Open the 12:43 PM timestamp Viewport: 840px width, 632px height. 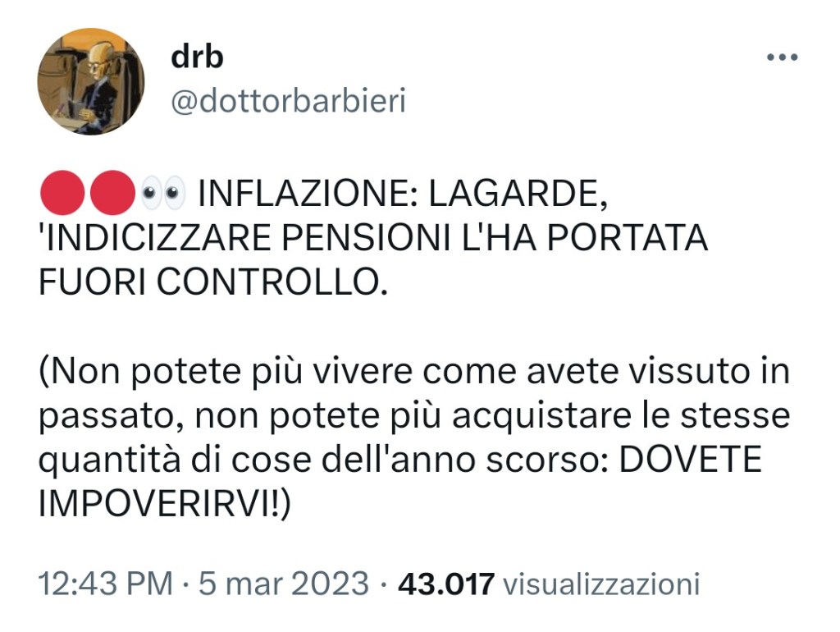(x=106, y=584)
